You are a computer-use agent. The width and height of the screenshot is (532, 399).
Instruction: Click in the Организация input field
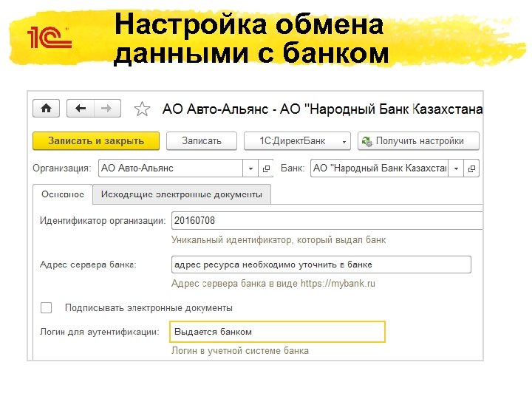pos(171,168)
